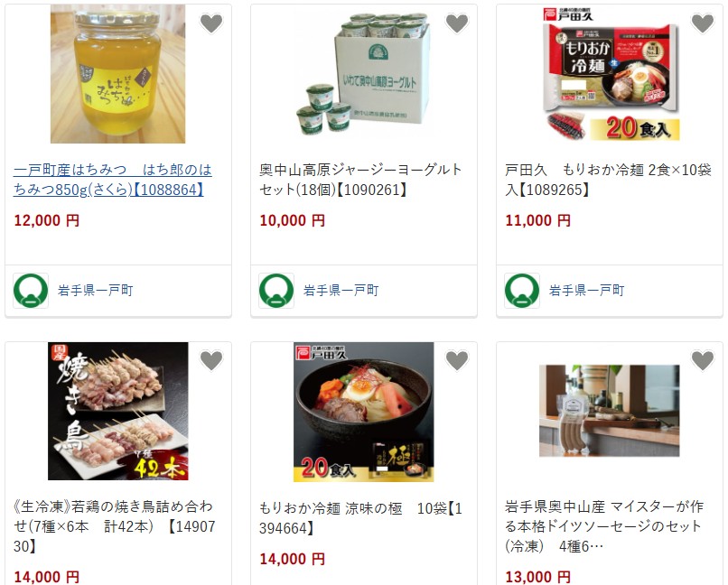Open 一戸町産はちみつ はち郎のはちみつ850g link
This screenshot has height=585, width=728.
point(113,180)
